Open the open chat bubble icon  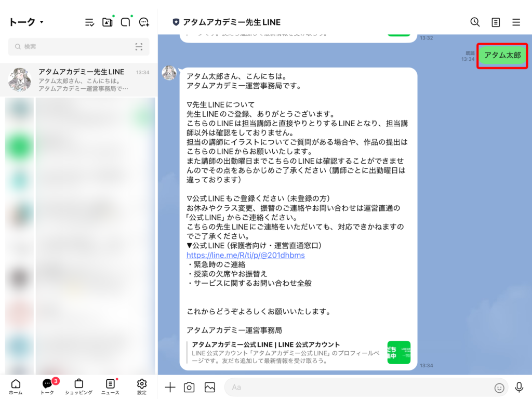126,22
